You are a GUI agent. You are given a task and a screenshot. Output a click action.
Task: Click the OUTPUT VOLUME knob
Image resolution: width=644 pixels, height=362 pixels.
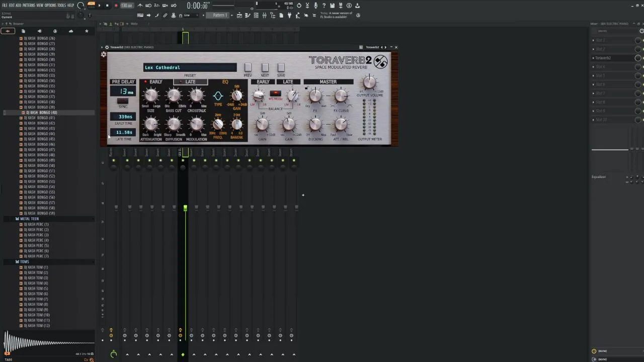369,82
